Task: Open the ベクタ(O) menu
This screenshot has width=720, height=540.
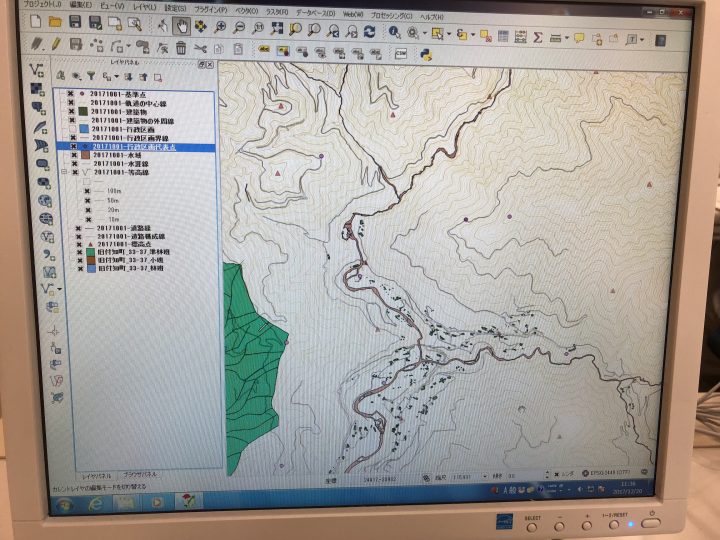Action: (247, 11)
